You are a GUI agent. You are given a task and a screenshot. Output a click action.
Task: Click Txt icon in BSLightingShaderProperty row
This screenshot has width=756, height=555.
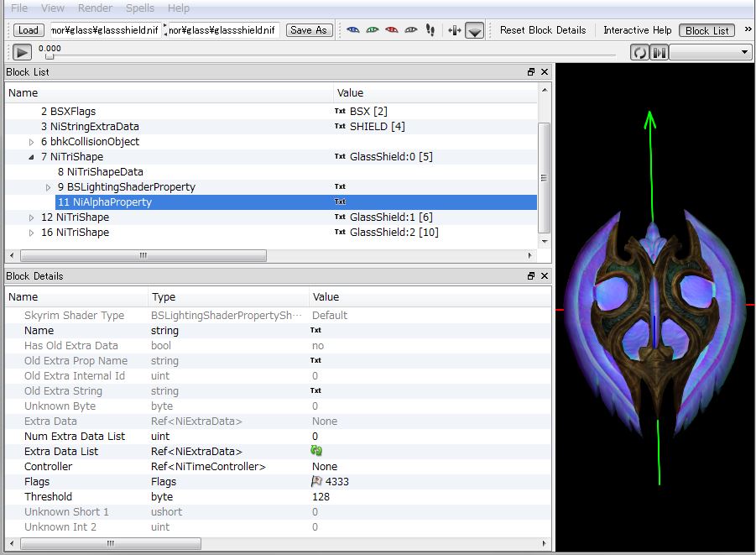coord(340,186)
